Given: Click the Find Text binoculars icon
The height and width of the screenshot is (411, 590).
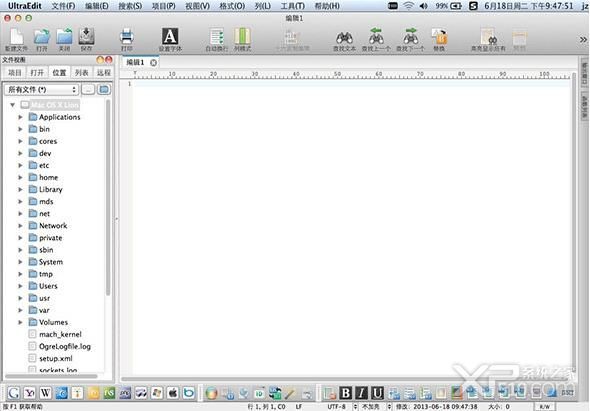Looking at the screenshot, I should point(344,38).
